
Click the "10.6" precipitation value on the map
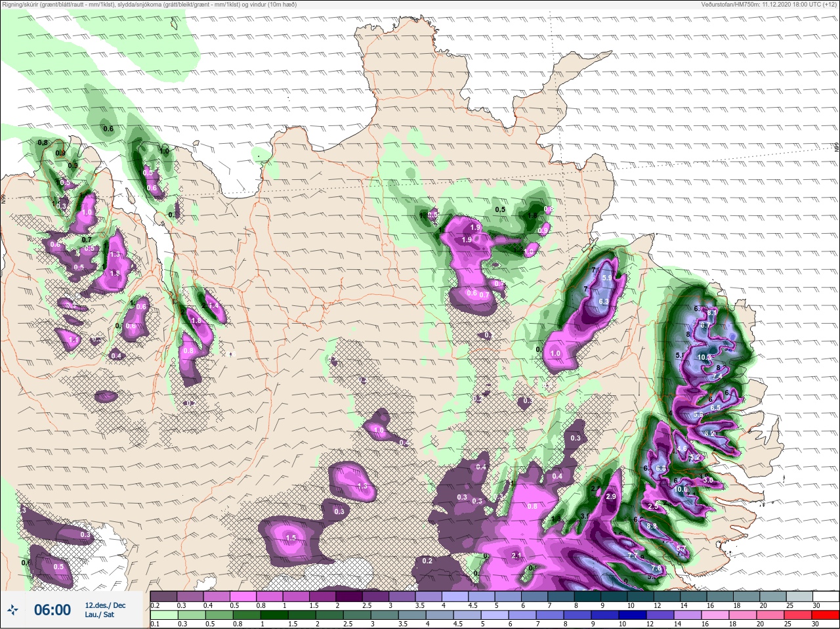click(x=704, y=358)
